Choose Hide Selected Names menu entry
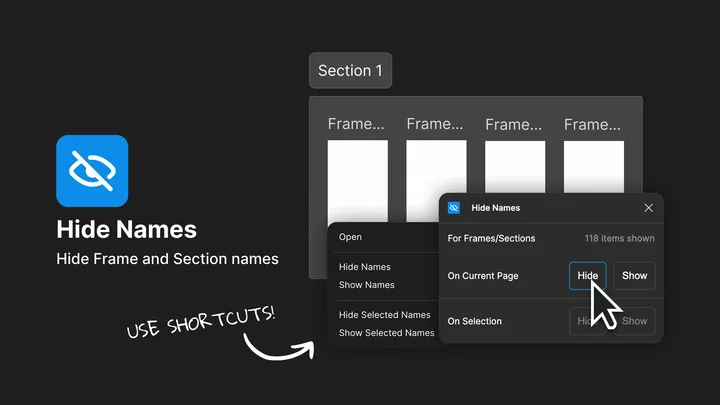720x405 pixels. (x=384, y=315)
